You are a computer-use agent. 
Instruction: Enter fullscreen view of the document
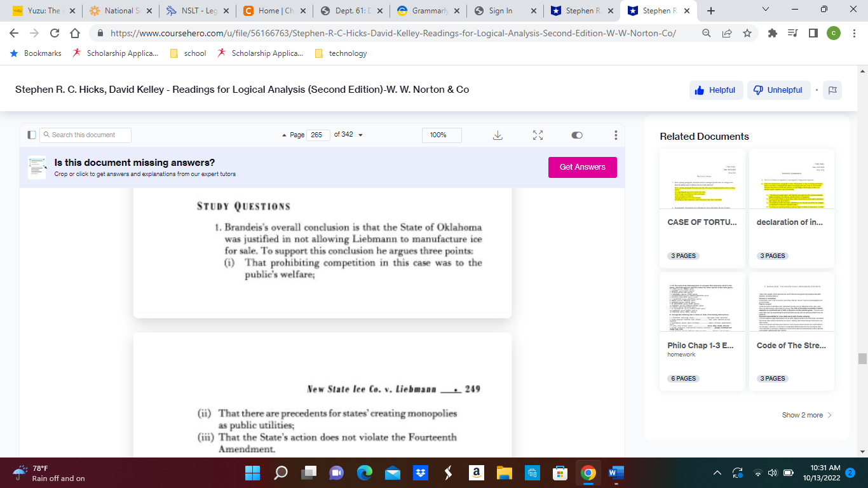538,135
